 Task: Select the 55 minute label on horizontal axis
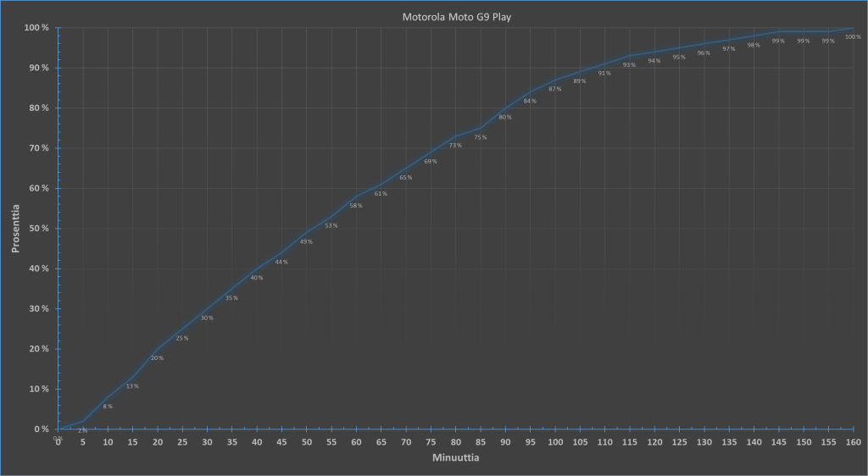click(x=331, y=442)
